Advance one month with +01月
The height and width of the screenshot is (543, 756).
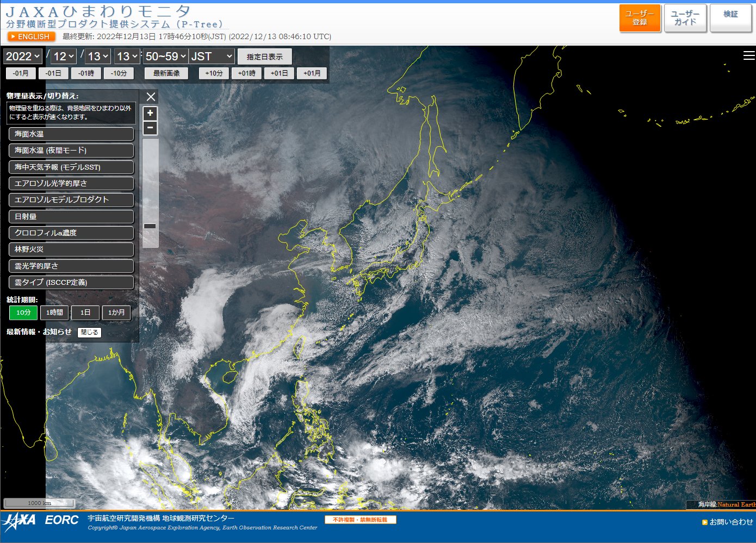pyautogui.click(x=312, y=73)
